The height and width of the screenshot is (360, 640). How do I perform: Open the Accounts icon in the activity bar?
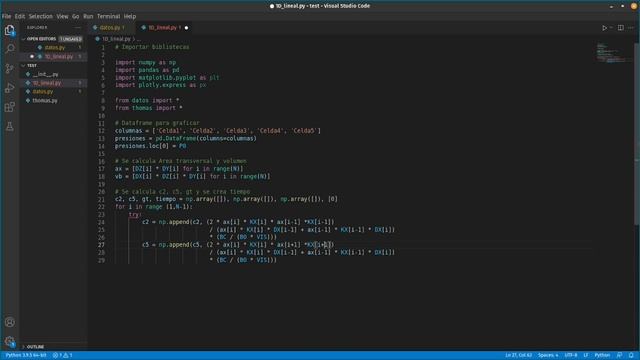[9, 322]
